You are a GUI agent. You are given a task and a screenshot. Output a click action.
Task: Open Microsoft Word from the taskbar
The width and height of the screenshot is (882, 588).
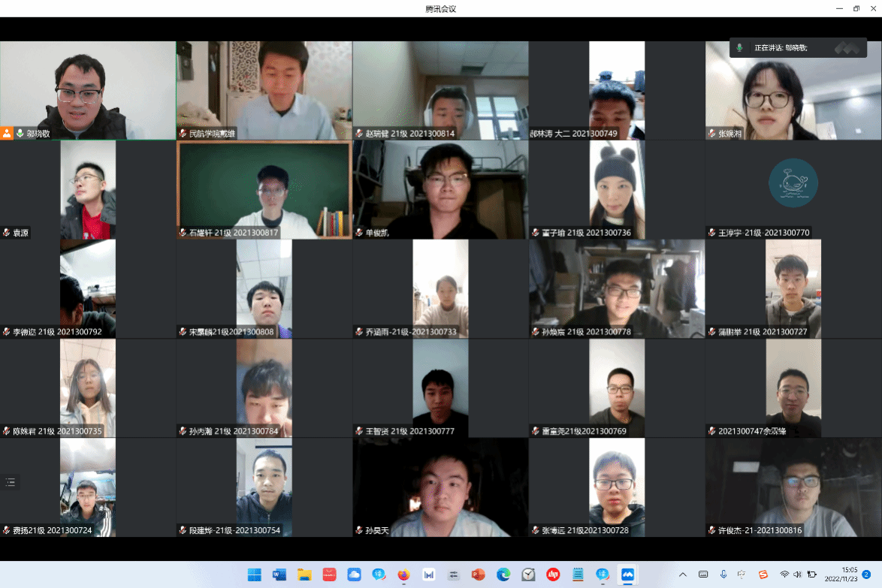(x=279, y=574)
